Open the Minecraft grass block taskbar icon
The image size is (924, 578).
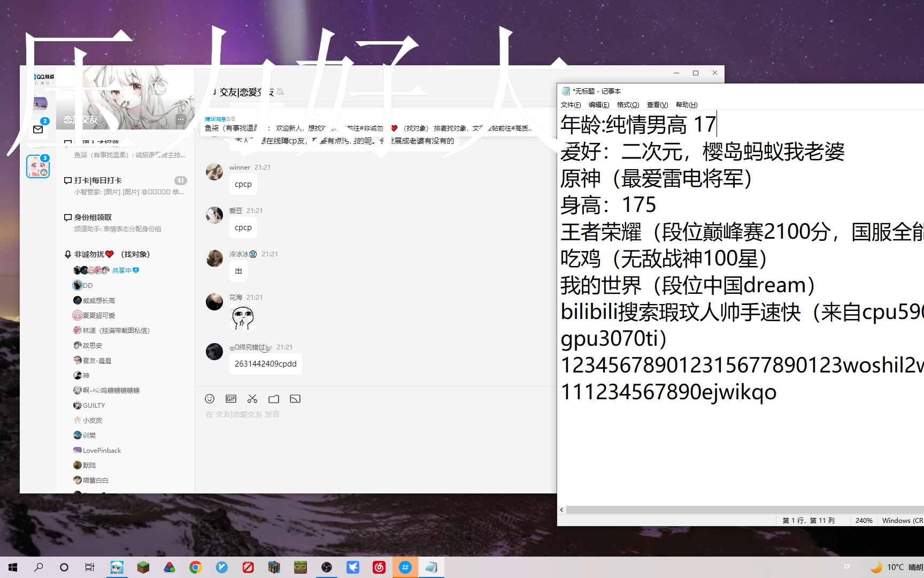click(x=143, y=567)
